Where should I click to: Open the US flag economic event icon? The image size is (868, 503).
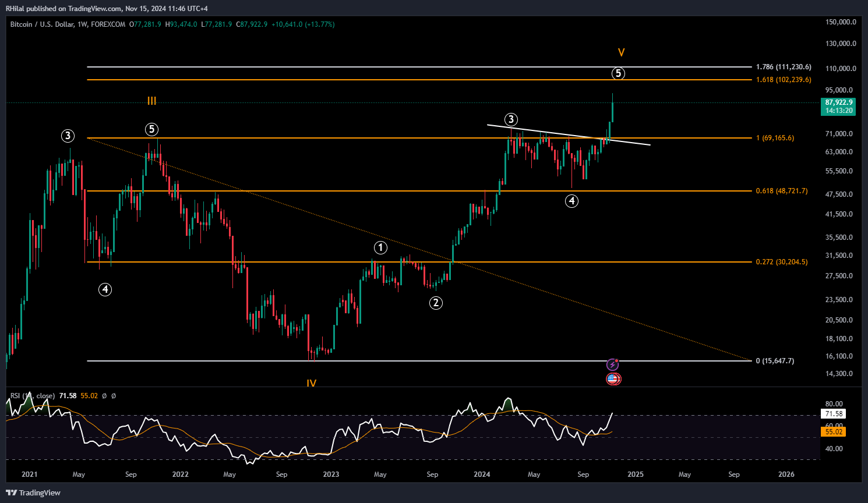point(613,379)
